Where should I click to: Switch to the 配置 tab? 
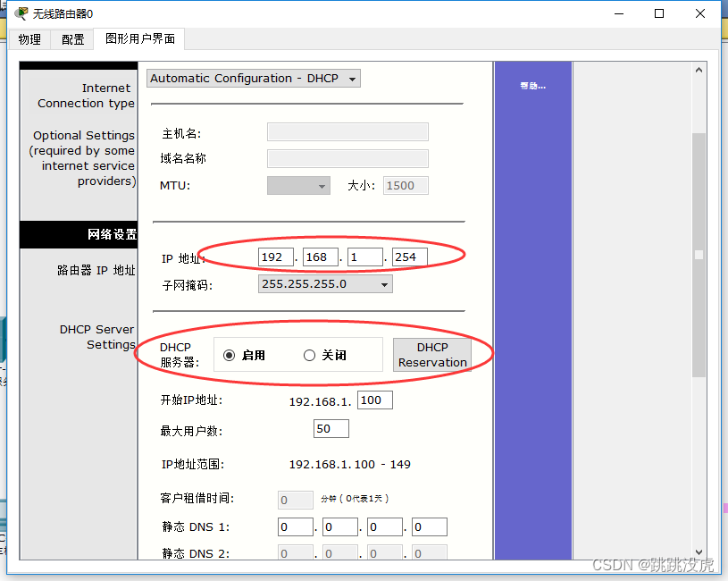[x=73, y=39]
